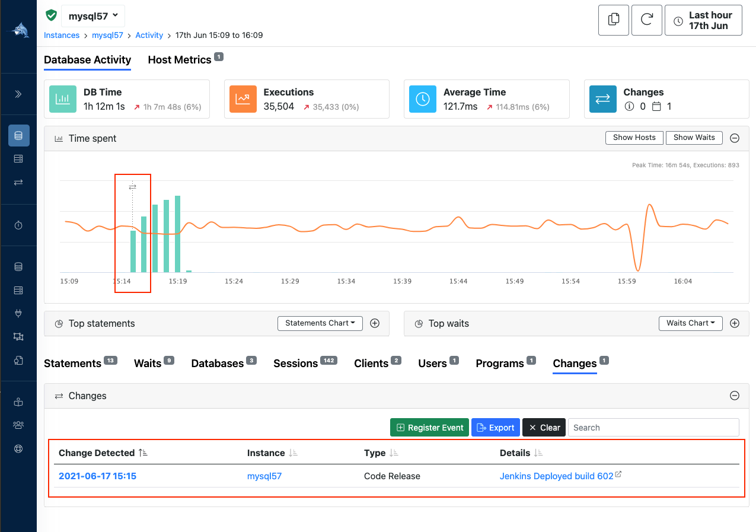The width and height of the screenshot is (756, 532).
Task: Click the refresh icon button
Action: pos(646,20)
